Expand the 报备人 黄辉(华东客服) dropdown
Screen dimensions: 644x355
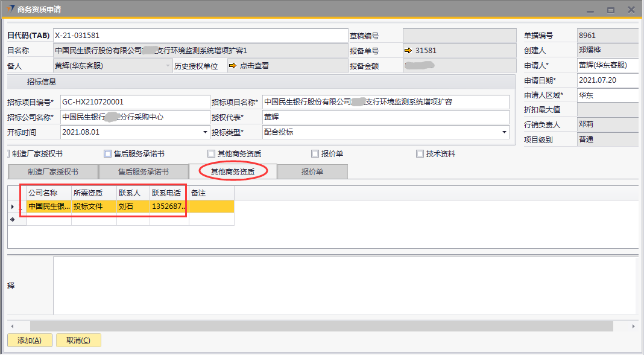pyautogui.click(x=168, y=66)
